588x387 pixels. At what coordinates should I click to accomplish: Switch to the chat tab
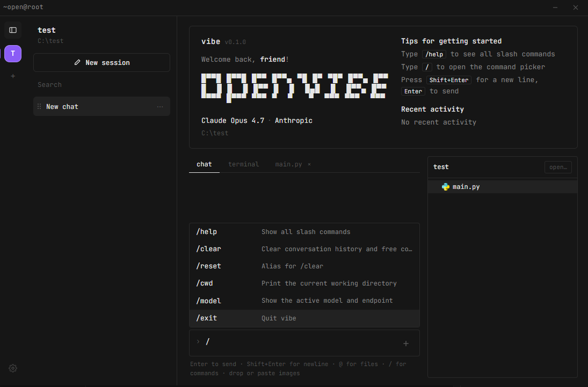[204, 164]
